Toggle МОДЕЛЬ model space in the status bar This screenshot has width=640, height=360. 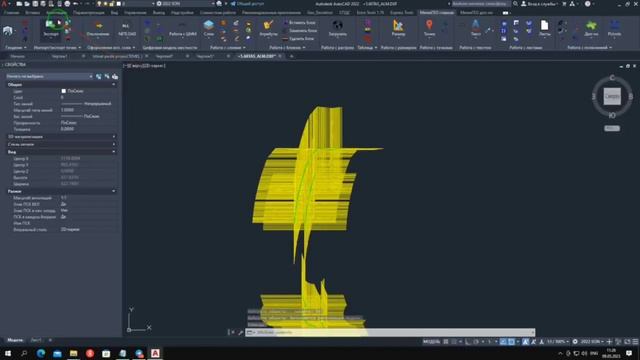pyautogui.click(x=431, y=342)
